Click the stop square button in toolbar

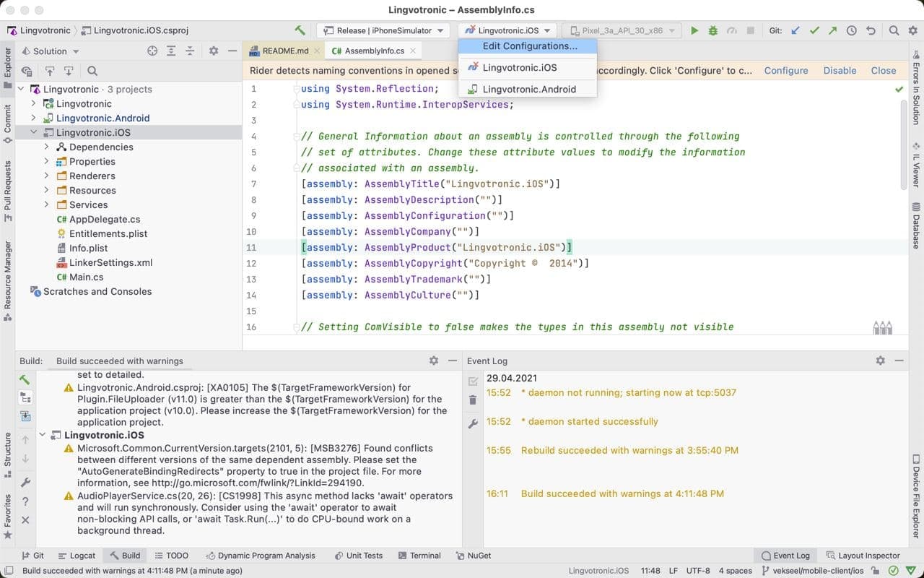(x=751, y=30)
